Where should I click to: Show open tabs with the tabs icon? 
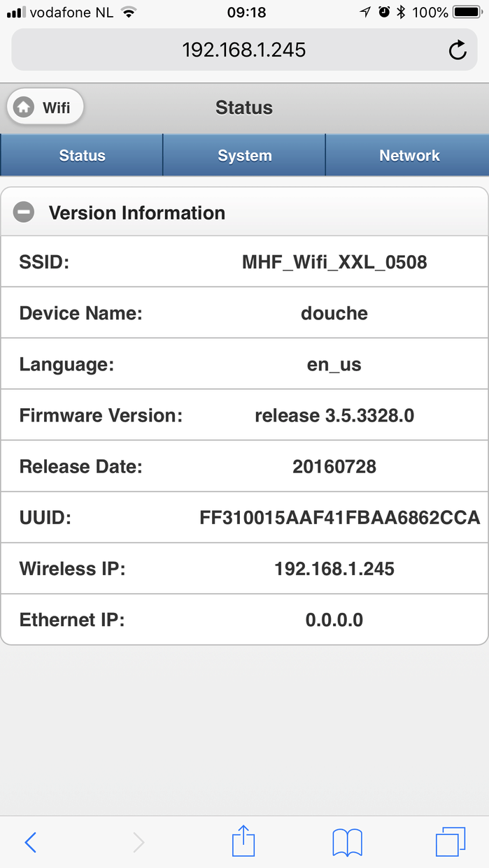click(450, 841)
